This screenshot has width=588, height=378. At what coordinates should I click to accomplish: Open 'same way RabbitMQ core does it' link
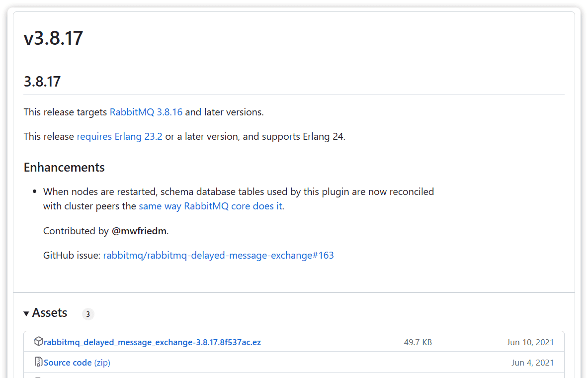(210, 206)
